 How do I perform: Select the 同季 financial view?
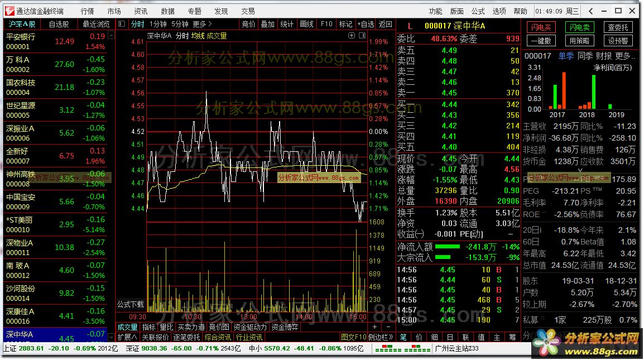tap(585, 56)
